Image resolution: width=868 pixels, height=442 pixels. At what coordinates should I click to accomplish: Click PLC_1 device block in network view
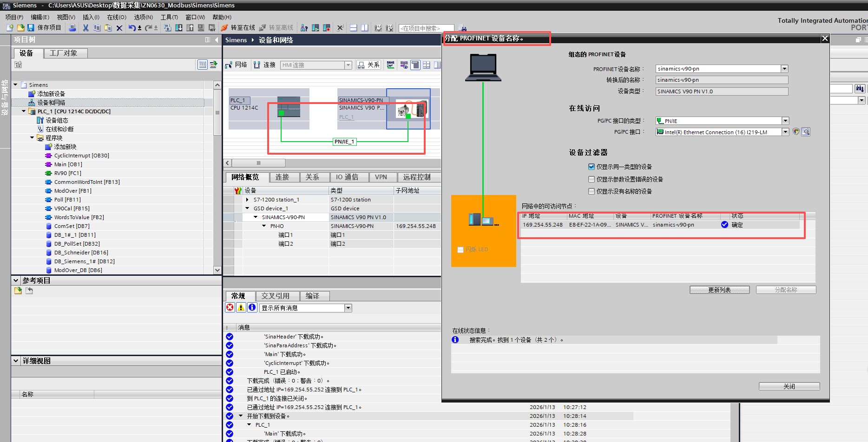pyautogui.click(x=269, y=109)
